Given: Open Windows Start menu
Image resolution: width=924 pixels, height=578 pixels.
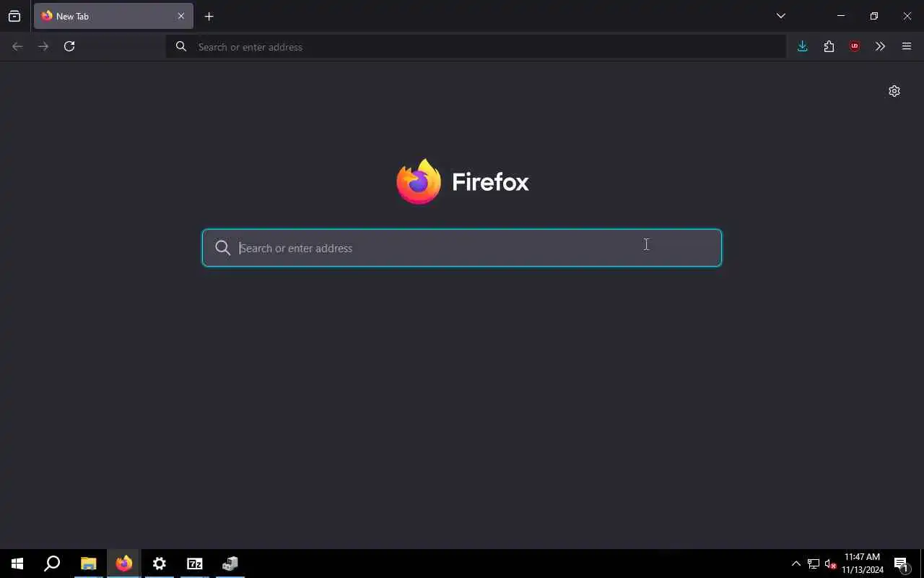Looking at the screenshot, I should [17, 564].
